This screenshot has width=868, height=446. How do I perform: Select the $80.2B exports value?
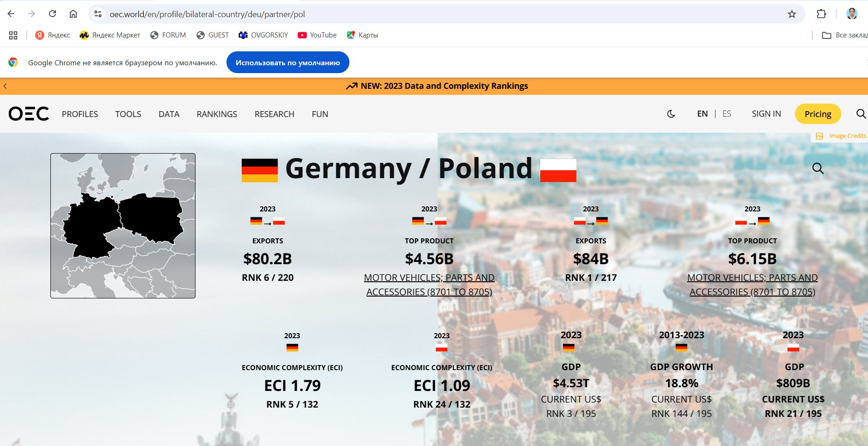click(x=268, y=259)
